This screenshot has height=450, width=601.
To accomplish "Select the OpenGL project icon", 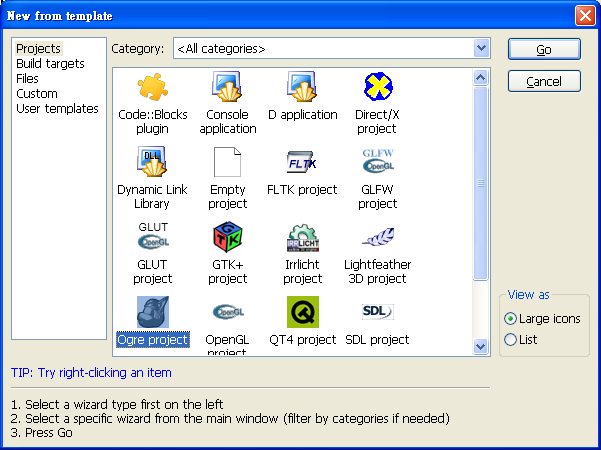I will tap(228, 312).
